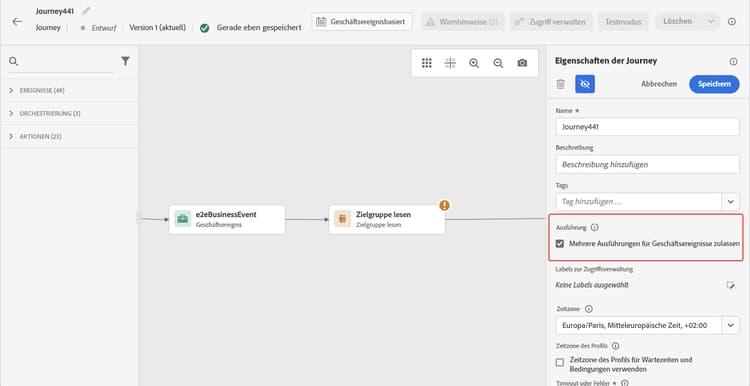The height and width of the screenshot is (386, 750).
Task: Click the Entwurf status label
Action: coord(104,28)
